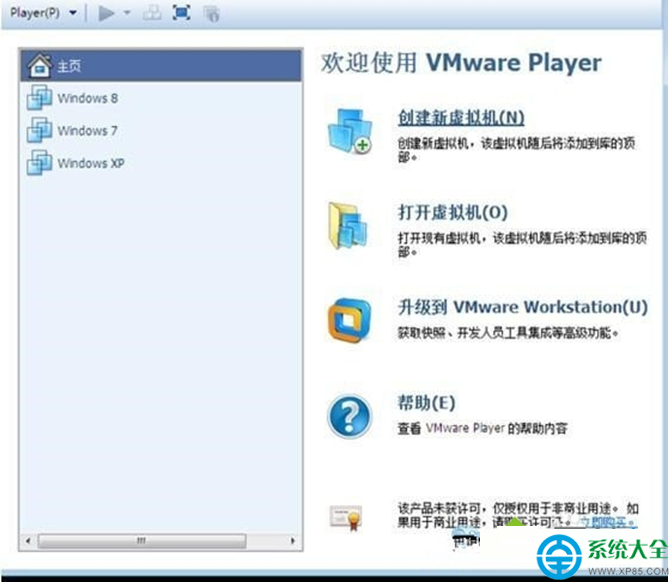Click the text 获取快照、开发人员工具集成等高级功能
Screen dimensions: 671x582
(x=508, y=333)
